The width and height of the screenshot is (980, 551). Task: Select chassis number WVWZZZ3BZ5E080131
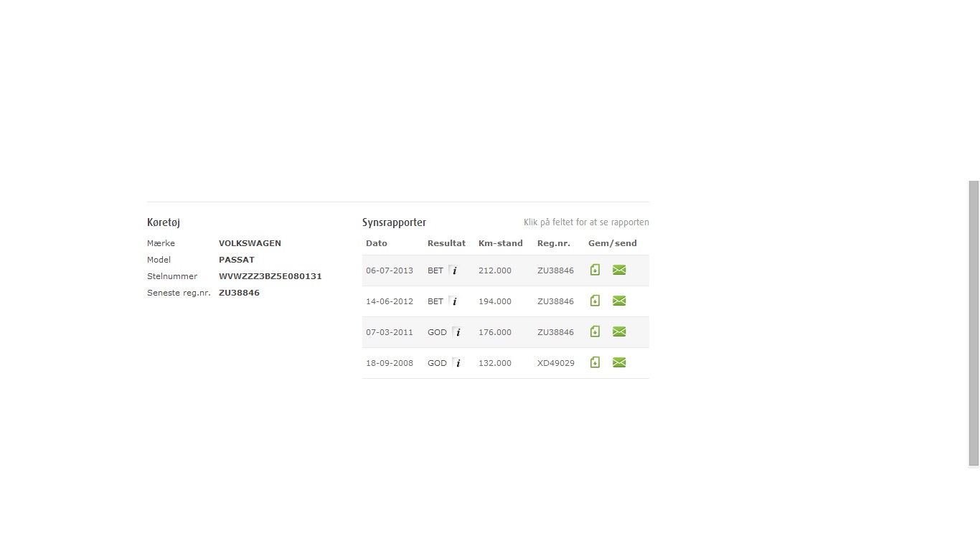coord(270,276)
